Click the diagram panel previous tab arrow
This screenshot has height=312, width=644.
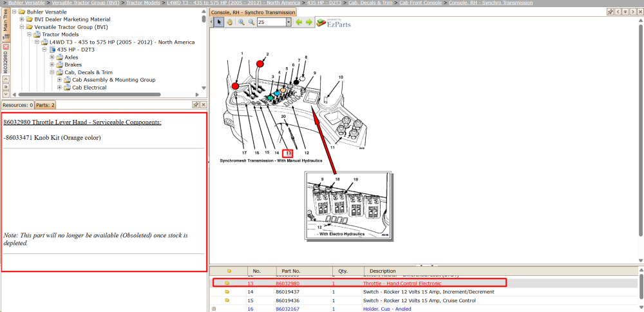click(x=618, y=12)
